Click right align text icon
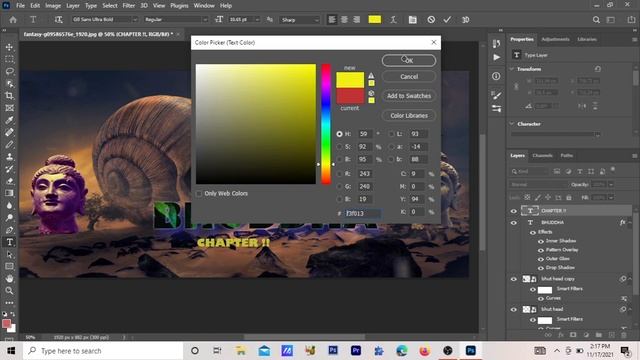This screenshot has height=360, width=640. pyautogui.click(x=356, y=20)
